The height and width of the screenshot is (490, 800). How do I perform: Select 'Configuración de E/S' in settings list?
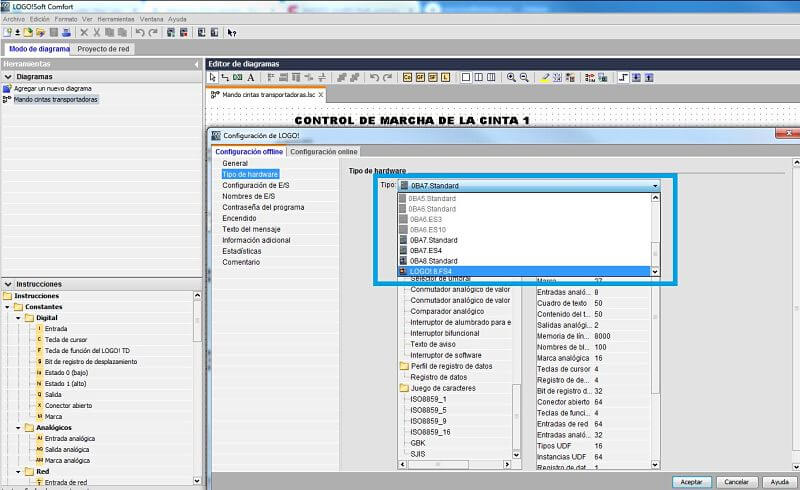pos(255,185)
